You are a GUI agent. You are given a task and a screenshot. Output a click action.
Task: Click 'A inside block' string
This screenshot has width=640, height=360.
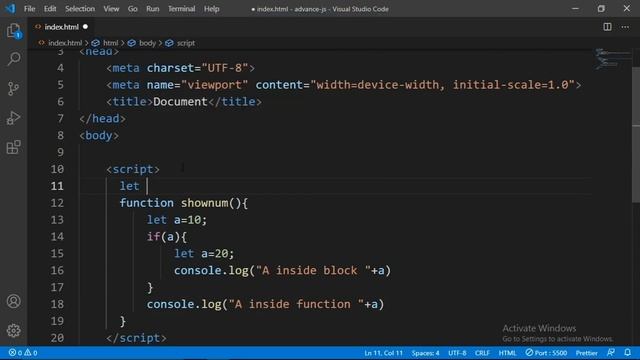(x=313, y=271)
